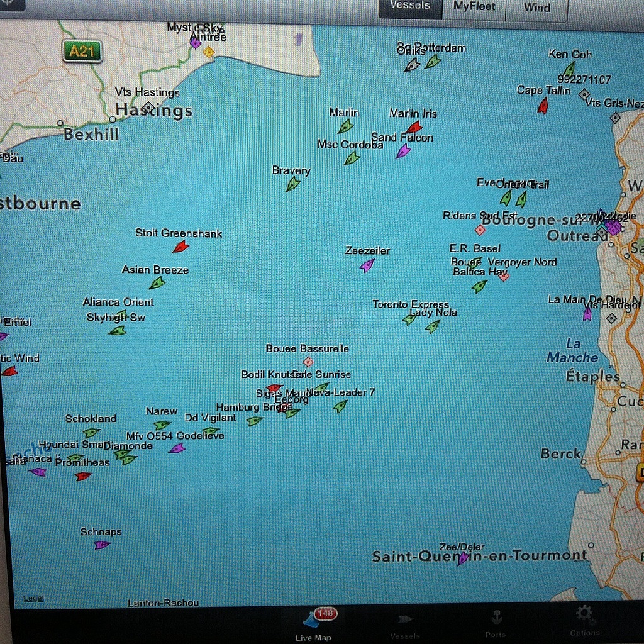Select the Vts Hastings station diamond
644x644 pixels.
click(x=148, y=108)
